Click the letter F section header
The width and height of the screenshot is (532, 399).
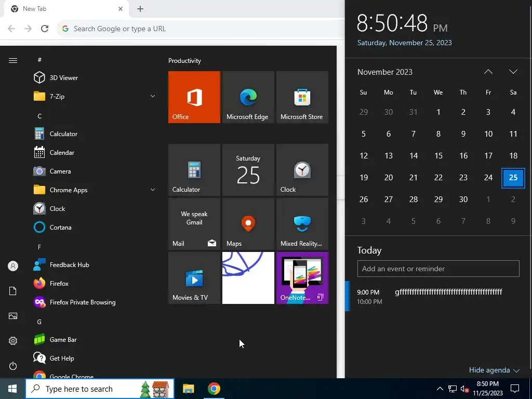[x=39, y=247]
